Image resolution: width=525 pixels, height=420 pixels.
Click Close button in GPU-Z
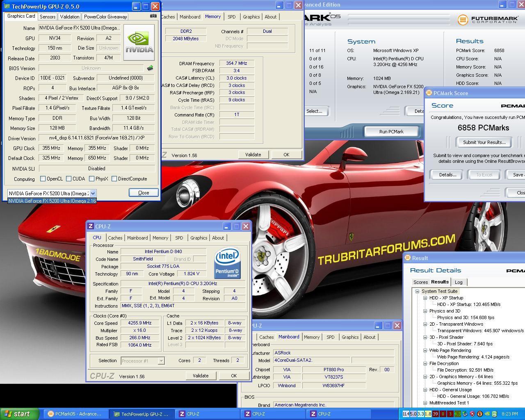(144, 193)
